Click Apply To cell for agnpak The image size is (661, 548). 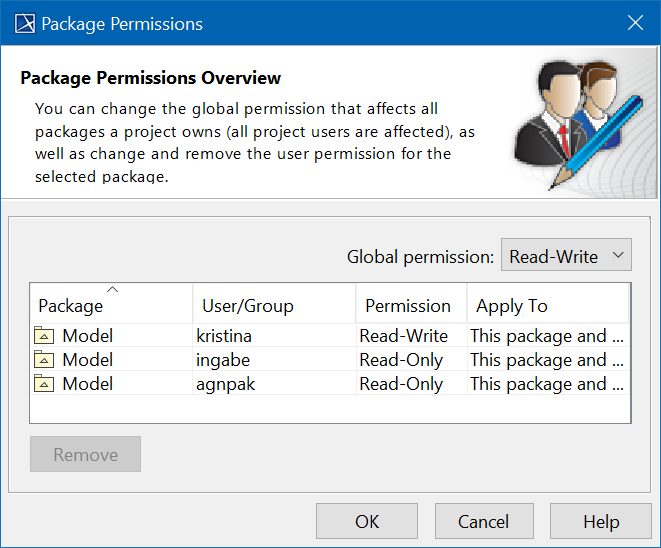click(547, 384)
